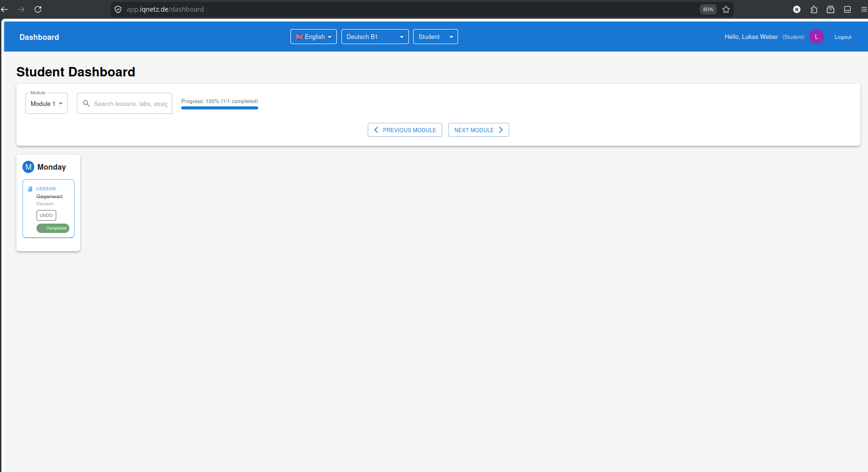Image resolution: width=868 pixels, height=472 pixels.
Task: Click Dashboard in the top navigation bar
Action: click(39, 37)
